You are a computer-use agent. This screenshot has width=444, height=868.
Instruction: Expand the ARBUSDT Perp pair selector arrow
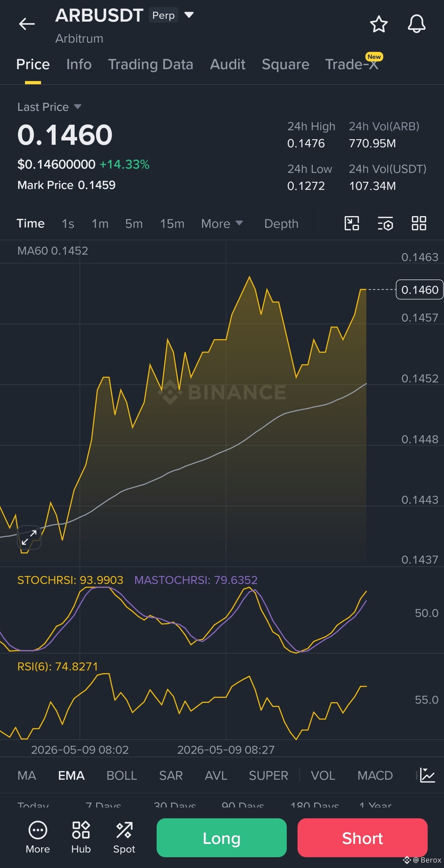tap(189, 15)
